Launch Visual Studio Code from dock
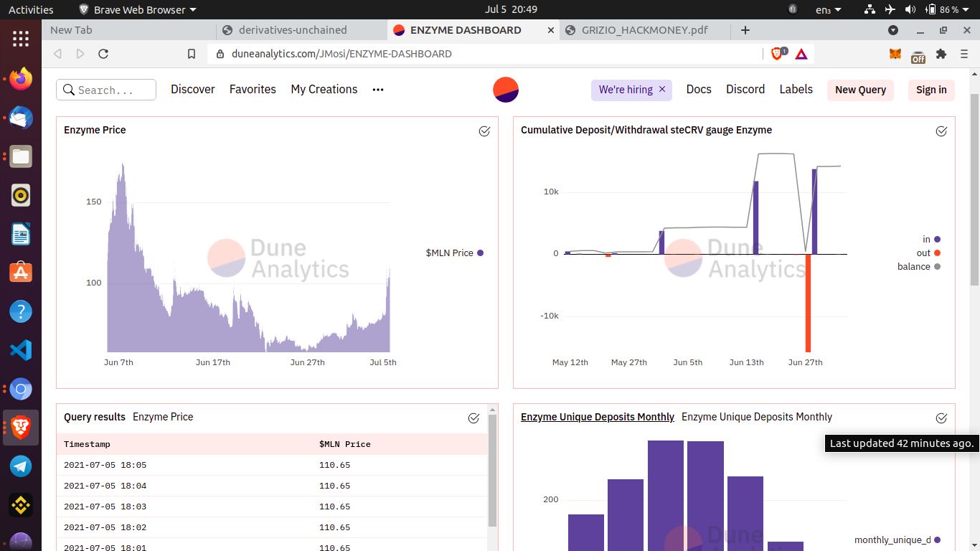980x551 pixels. point(21,350)
